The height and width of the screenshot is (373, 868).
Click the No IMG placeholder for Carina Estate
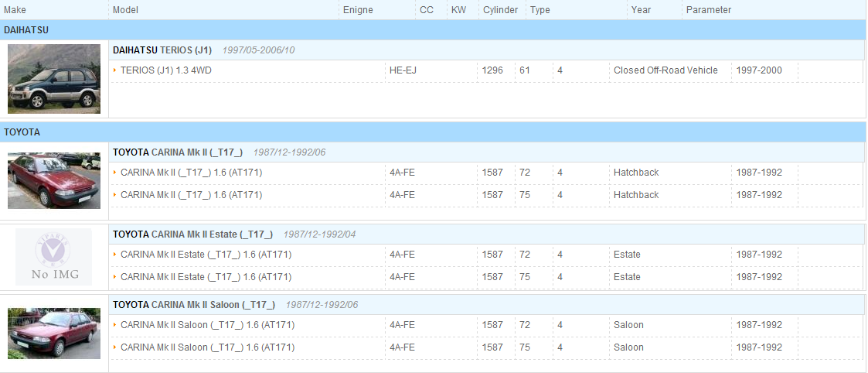point(53,257)
